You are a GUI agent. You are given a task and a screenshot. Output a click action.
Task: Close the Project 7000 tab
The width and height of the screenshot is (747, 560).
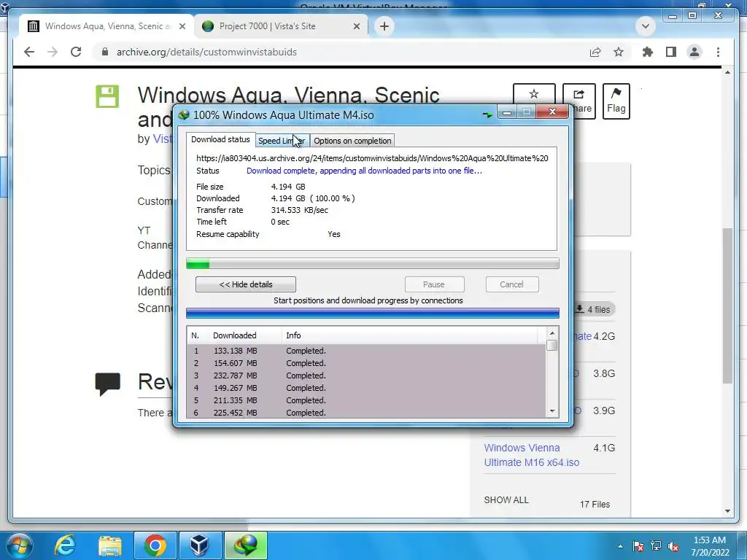click(x=356, y=26)
